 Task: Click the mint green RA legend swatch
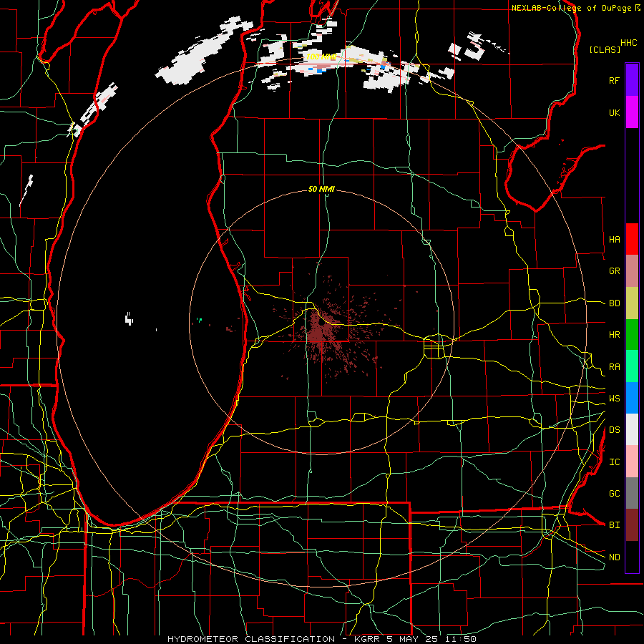point(632,366)
